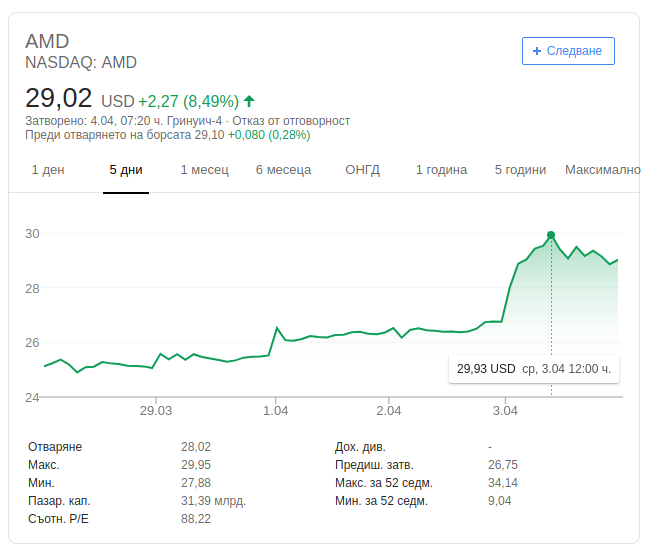Screen dimensions: 650x555
Task: Switch to the 6 месеца tab
Action: point(283,170)
